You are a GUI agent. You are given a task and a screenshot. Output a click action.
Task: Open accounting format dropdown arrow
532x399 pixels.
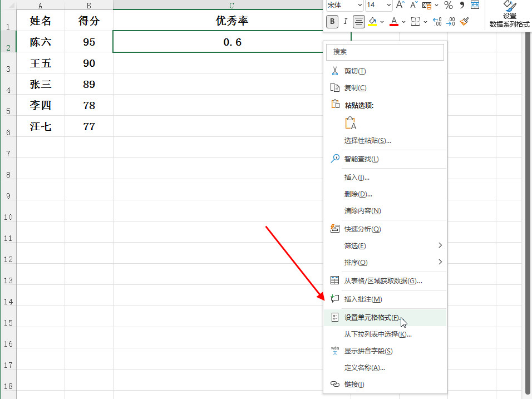coord(437,5)
